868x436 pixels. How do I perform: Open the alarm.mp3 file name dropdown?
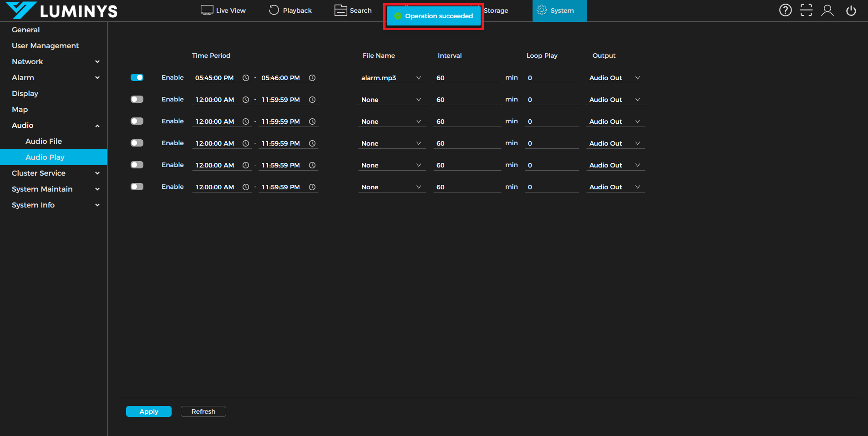coord(391,78)
